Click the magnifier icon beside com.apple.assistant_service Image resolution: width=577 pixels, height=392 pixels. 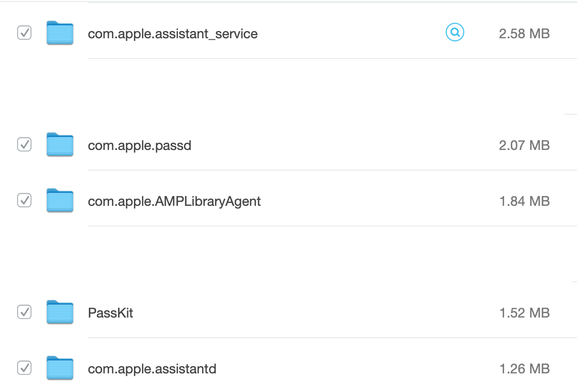point(455,33)
